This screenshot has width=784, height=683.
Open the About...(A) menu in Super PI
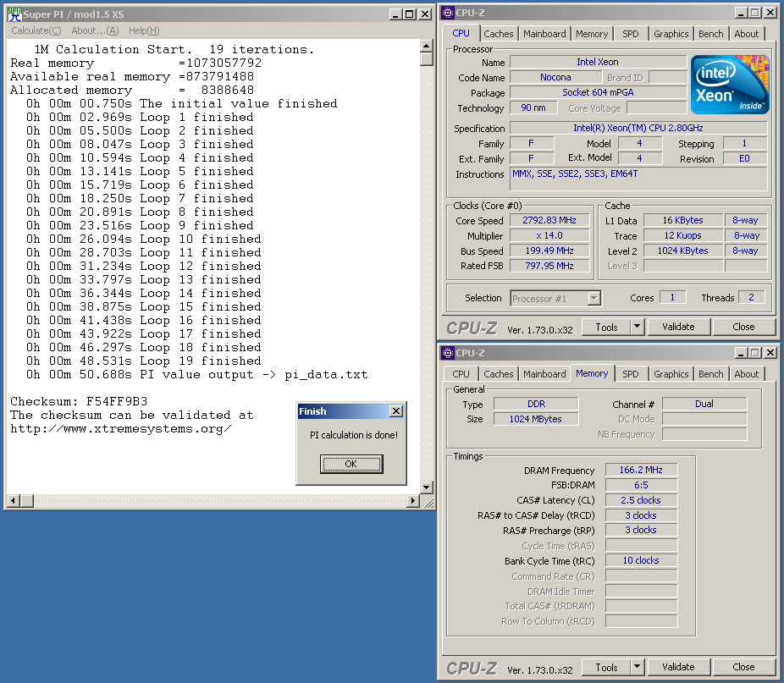click(95, 30)
